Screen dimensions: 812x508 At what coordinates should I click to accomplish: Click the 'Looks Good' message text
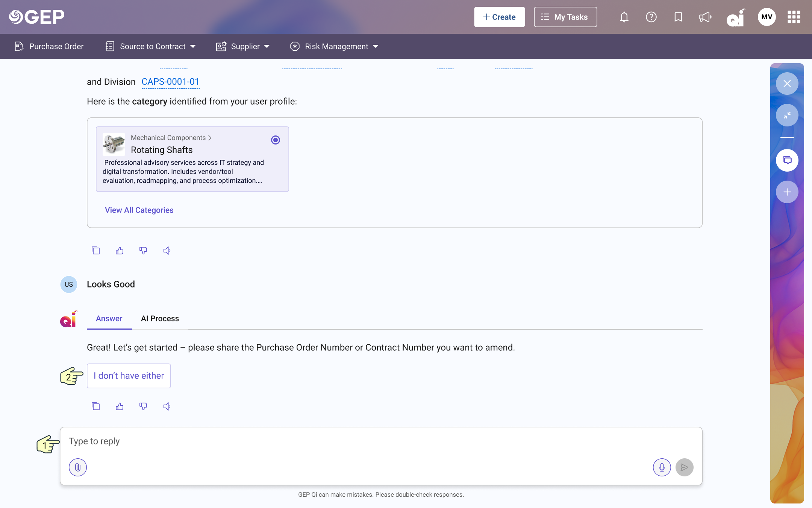tap(111, 284)
